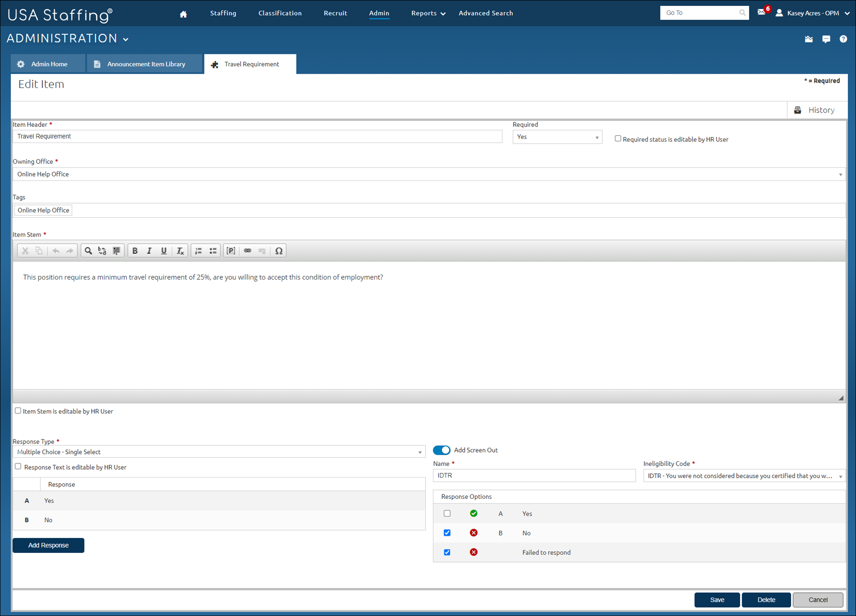Open the Response Type dropdown
This screenshot has width=856, height=616.
point(219,452)
